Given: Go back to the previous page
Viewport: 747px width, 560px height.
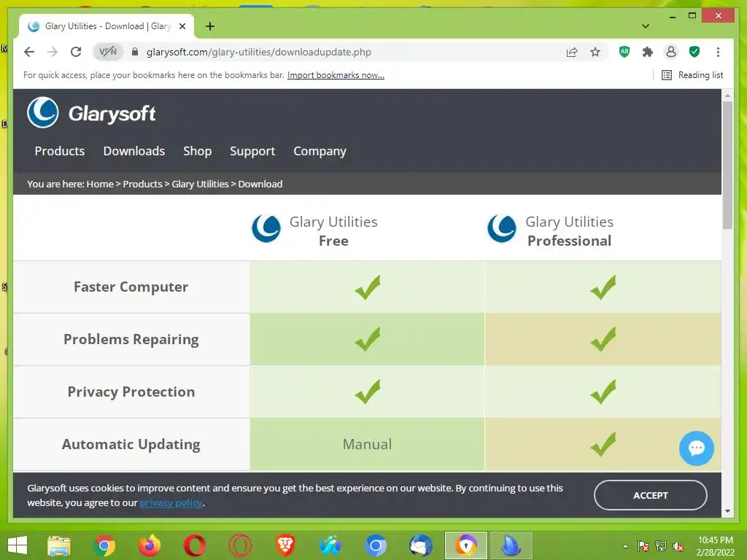Looking at the screenshot, I should [29, 52].
